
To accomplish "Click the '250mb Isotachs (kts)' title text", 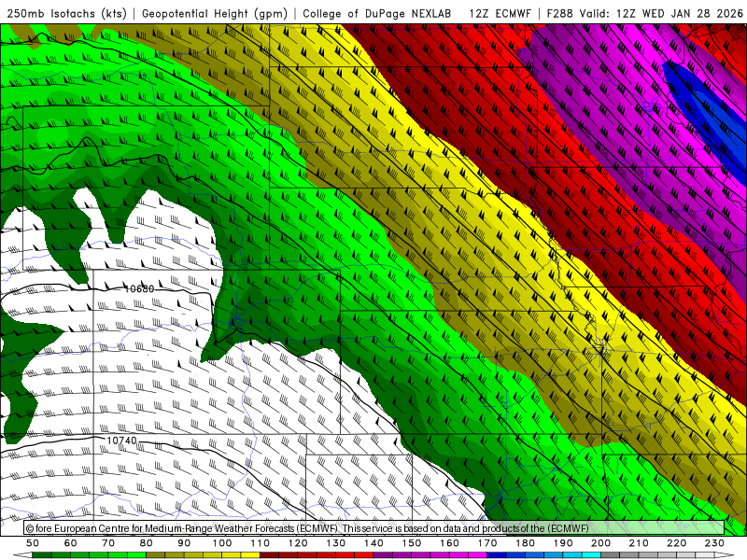I will pos(66,14).
